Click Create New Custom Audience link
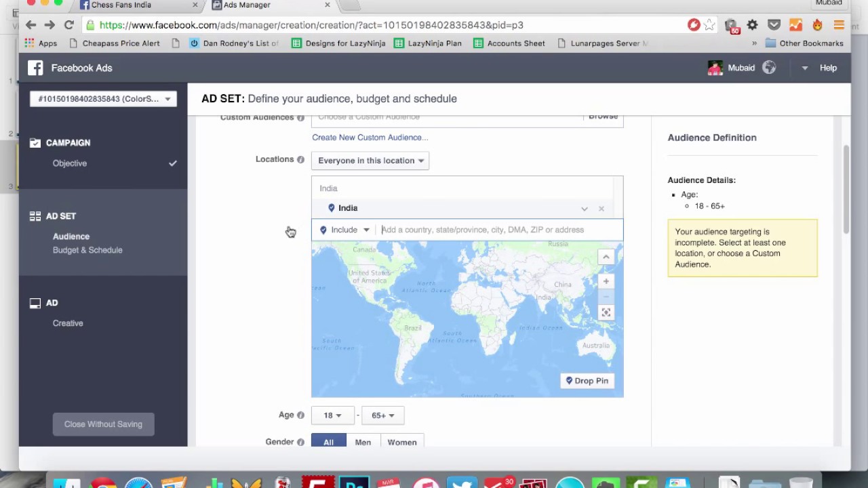 pyautogui.click(x=370, y=138)
